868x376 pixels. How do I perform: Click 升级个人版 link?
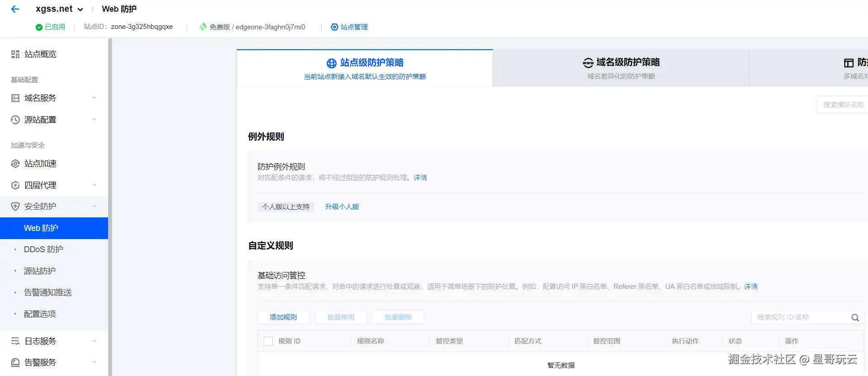pos(342,207)
